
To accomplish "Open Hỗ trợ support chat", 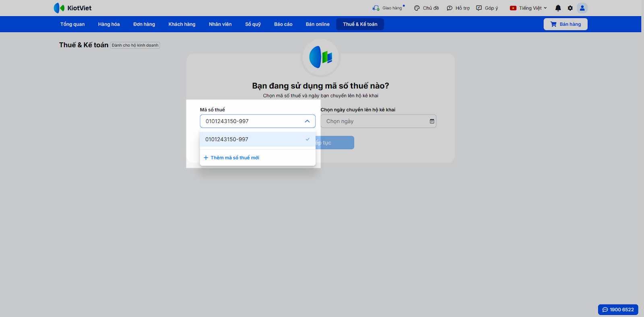I will point(458,8).
